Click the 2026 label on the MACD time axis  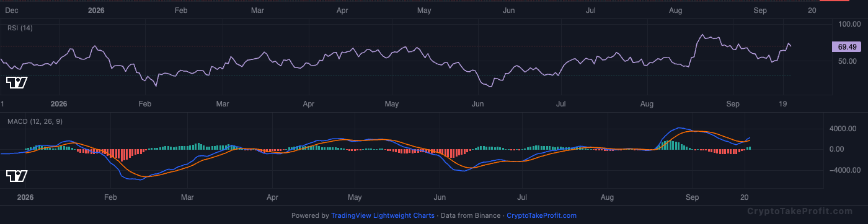pyautogui.click(x=25, y=197)
